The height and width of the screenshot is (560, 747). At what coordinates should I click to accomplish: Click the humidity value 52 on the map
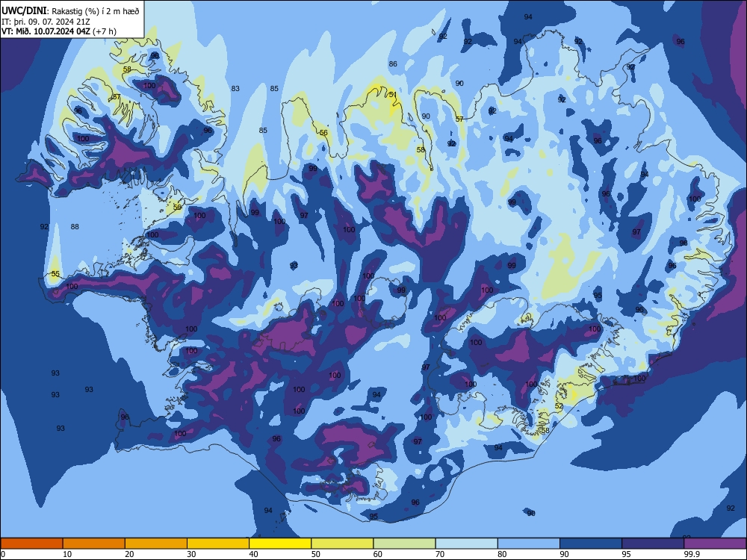[560, 406]
